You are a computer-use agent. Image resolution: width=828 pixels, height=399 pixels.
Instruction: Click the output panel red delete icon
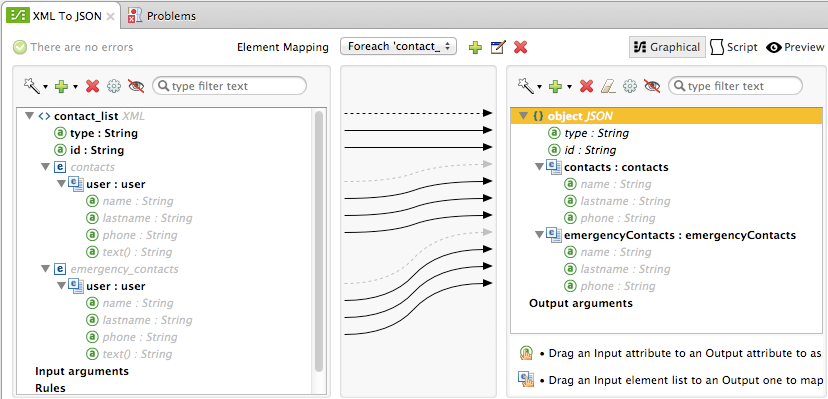click(x=586, y=87)
